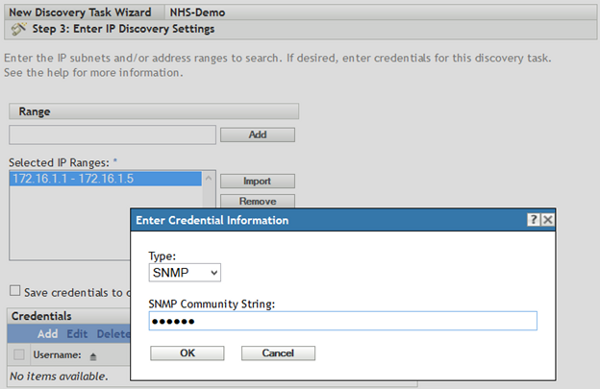Image resolution: width=600 pixels, height=389 pixels.
Task: Click Edit in the Credentials toolbar
Action: point(77,334)
